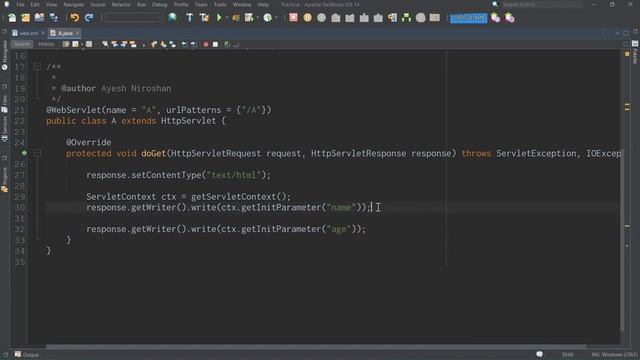Viewport: 640px width, 360px height.
Task: Stop the debugger session with red square icon
Action: 293,18
